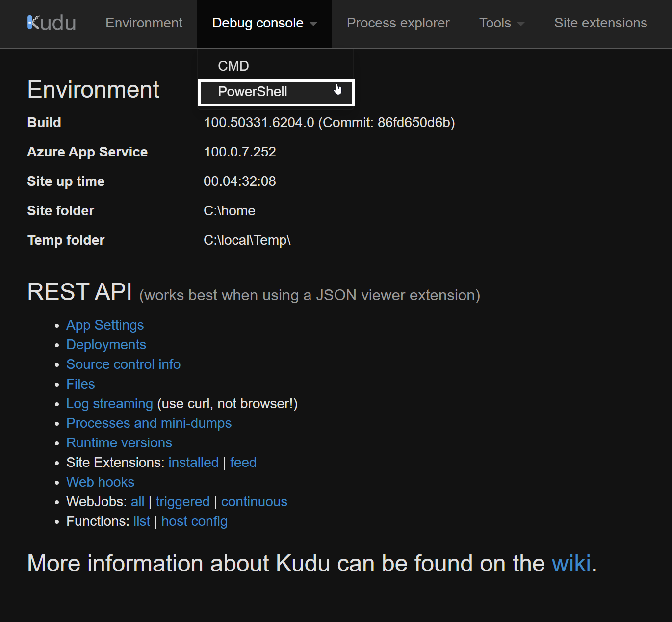Open the Functions host config link
This screenshot has width=672, height=622.
(194, 521)
